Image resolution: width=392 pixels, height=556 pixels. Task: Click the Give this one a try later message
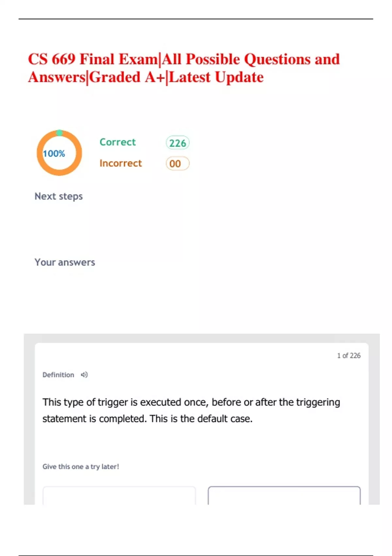[x=81, y=467]
